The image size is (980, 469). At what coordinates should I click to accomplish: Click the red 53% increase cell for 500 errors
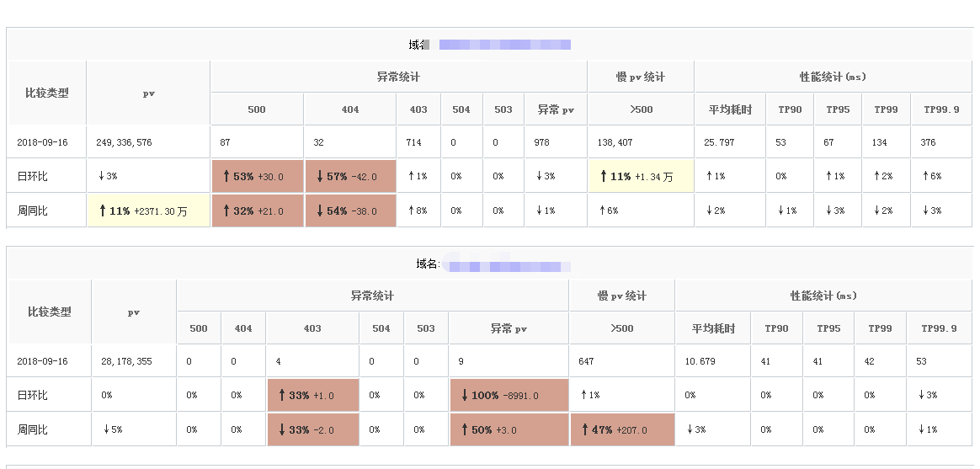(257, 177)
